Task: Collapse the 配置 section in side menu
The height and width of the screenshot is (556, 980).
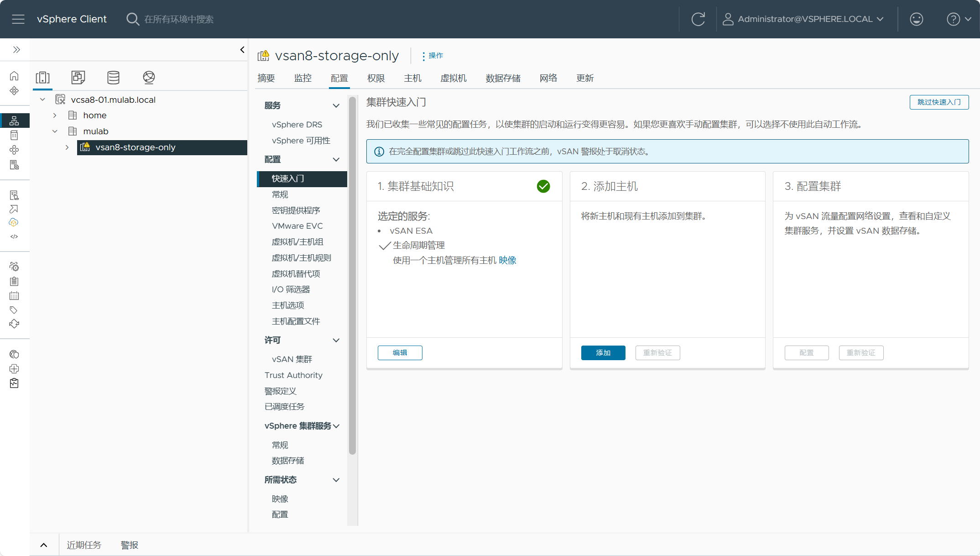Action: [x=336, y=159]
